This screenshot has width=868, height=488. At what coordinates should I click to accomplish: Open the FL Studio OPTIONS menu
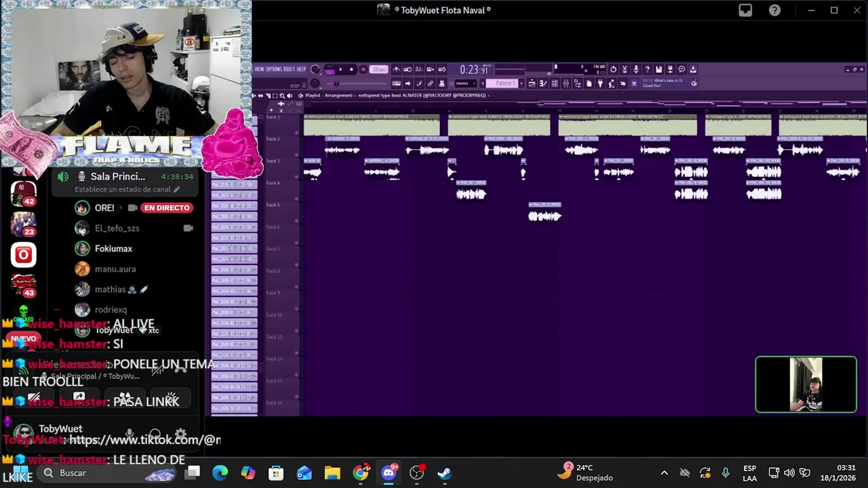tap(273, 69)
